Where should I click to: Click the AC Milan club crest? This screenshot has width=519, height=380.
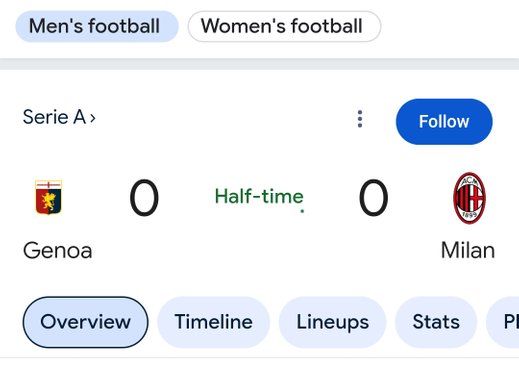coord(469,198)
